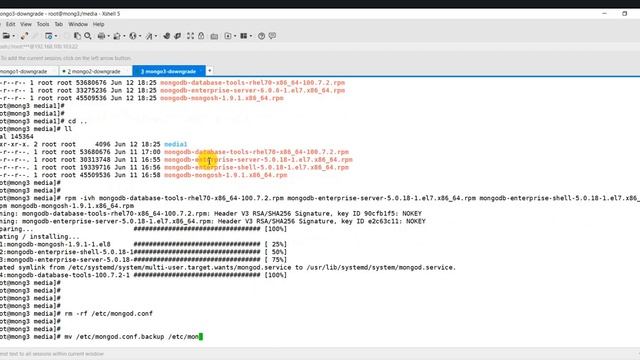Image resolution: width=640 pixels, height=360 pixels.
Task: Click the blue 'media1' directory name
Action: (176, 144)
